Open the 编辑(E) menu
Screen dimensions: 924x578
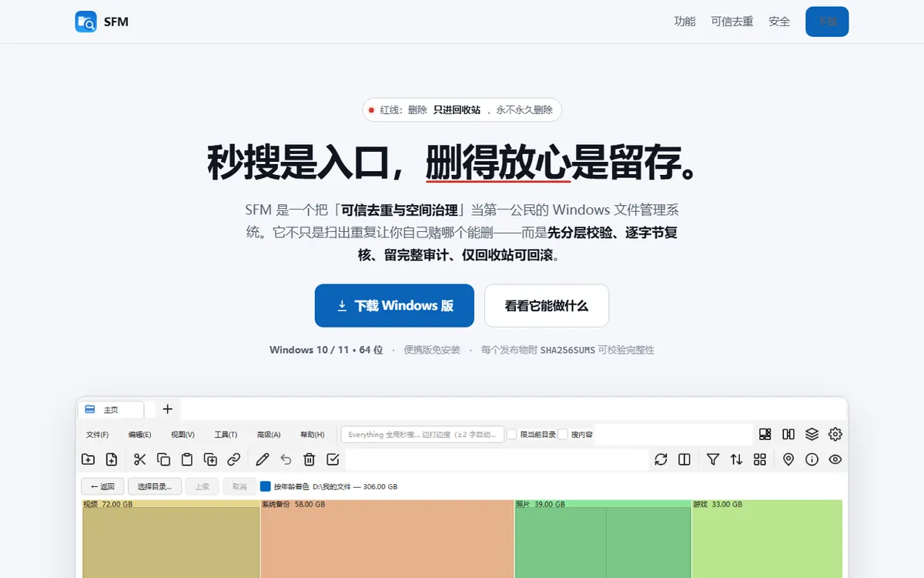pos(139,435)
